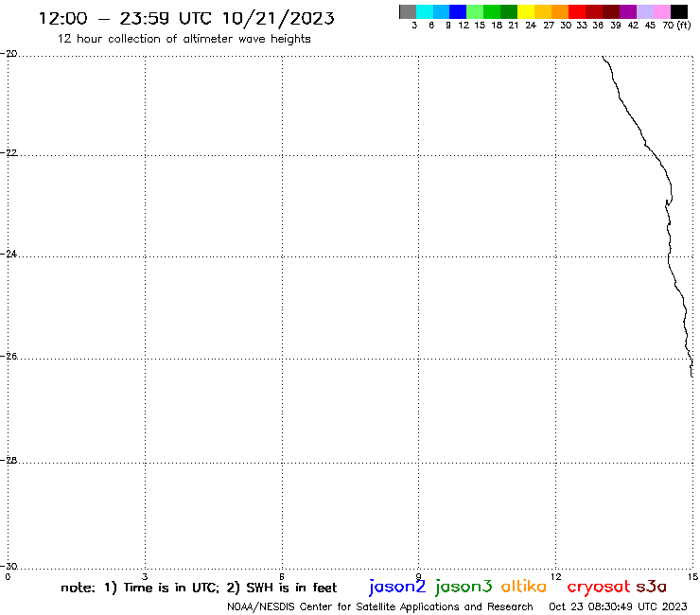Click the red cryosat legend label
The image size is (700, 615).
[x=599, y=588]
